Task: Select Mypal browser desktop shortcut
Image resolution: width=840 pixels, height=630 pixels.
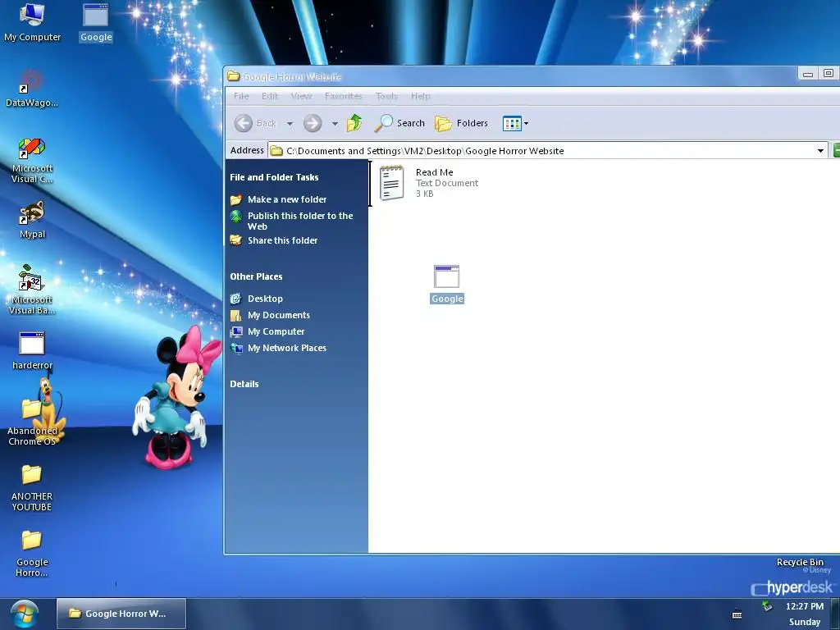Action: 32,220
